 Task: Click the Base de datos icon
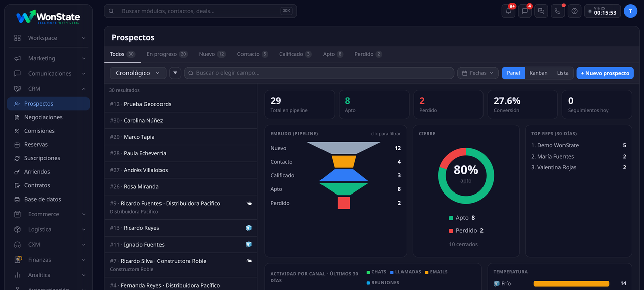coord(17,199)
